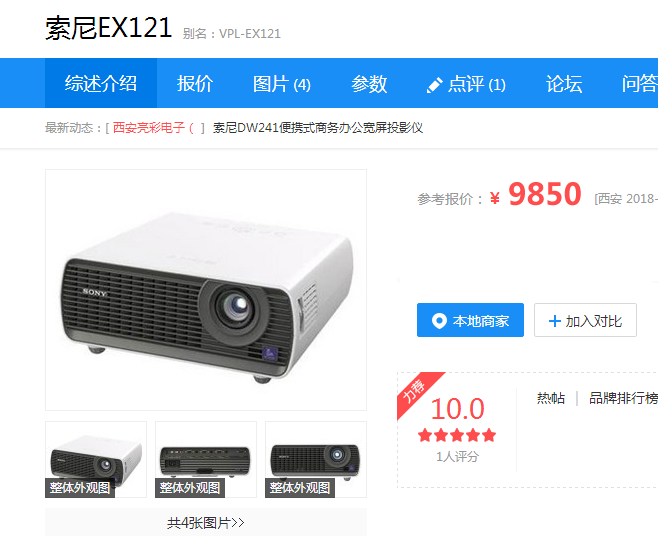
Task: Select the first 整体外观图 thumbnail
Action: 96,459
